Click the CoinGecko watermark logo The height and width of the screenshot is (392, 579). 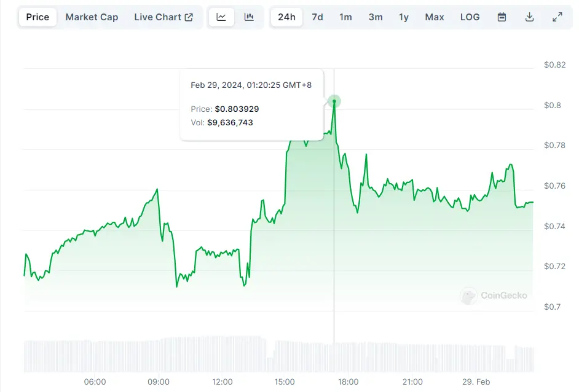point(494,296)
